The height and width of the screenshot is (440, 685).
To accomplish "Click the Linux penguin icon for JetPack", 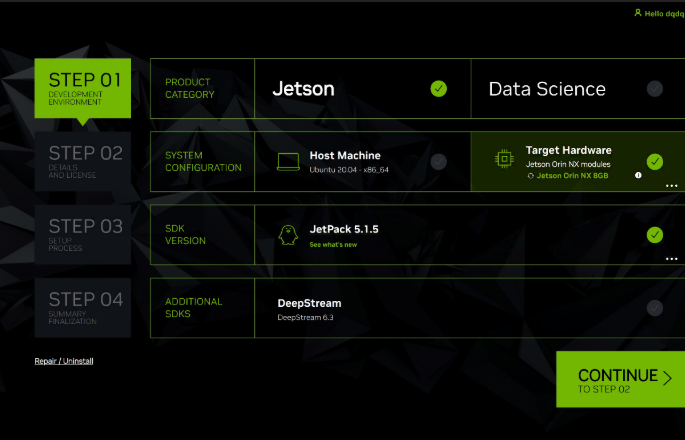I will pos(288,235).
